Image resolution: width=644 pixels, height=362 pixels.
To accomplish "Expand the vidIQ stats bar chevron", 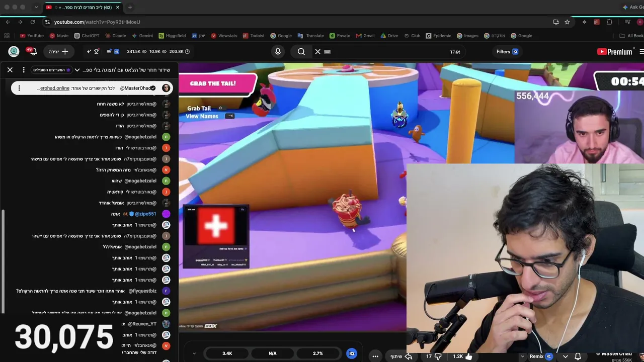I will tap(194, 353).
